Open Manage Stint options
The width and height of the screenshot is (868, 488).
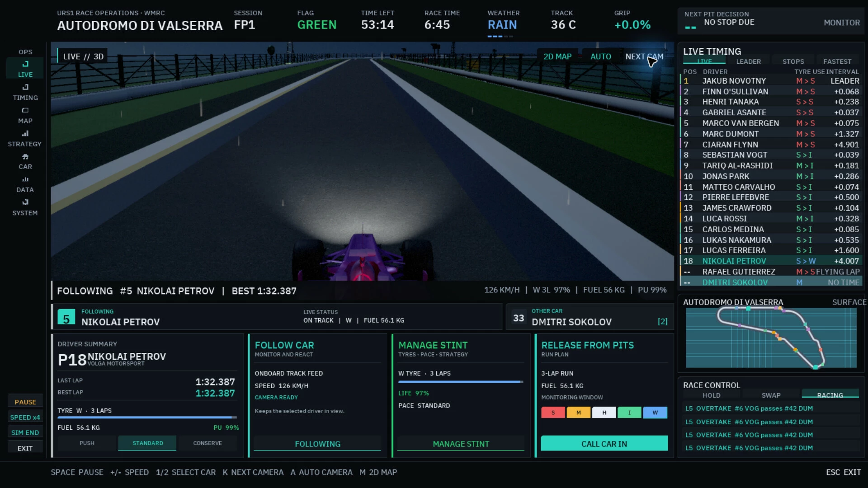[461, 444]
